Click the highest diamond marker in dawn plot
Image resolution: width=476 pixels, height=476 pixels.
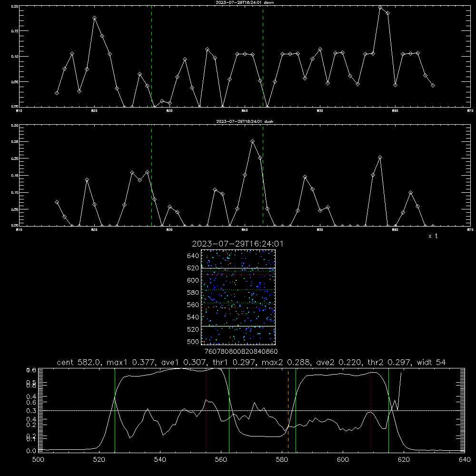click(x=380, y=7)
